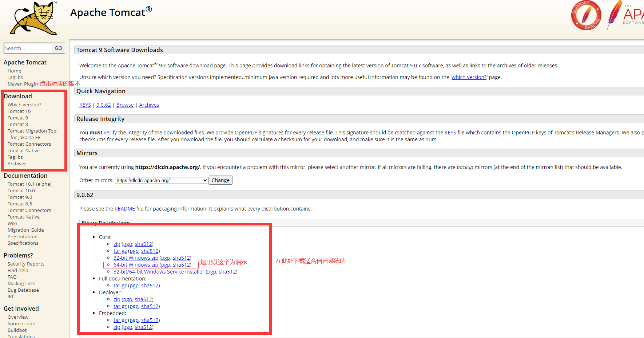Jump to 9.0.62 in Quick Navigation
644x338 pixels.
pos(103,105)
